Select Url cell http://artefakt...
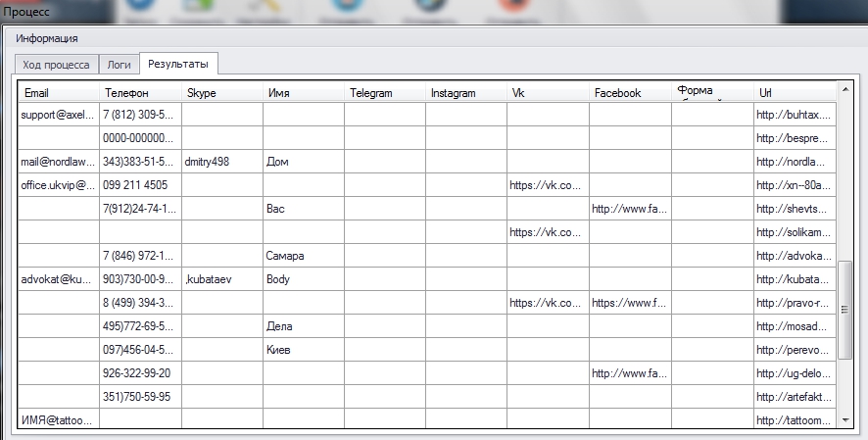868x440 pixels. [x=795, y=397]
